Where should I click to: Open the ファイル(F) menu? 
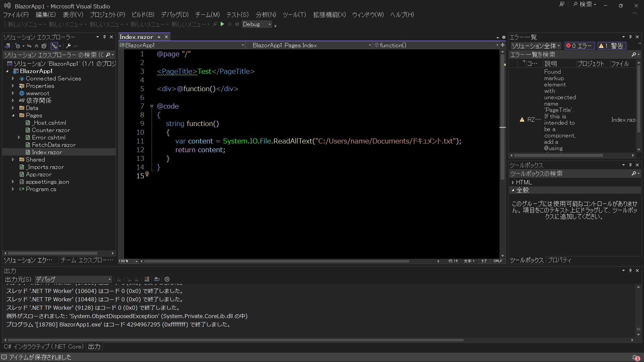[16, 15]
